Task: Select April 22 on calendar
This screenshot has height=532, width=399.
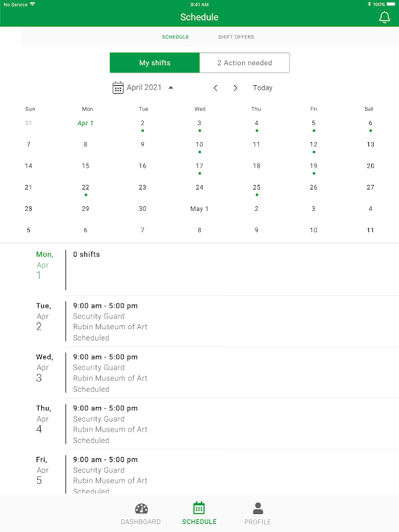Action: [x=85, y=188]
